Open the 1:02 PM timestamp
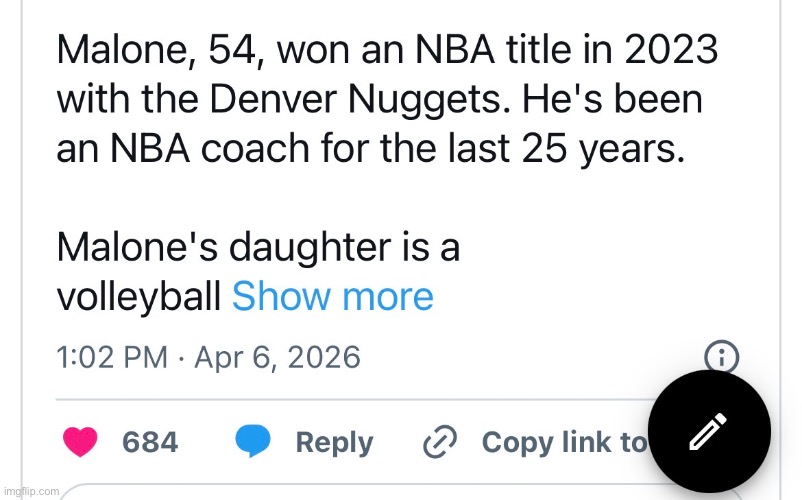This screenshot has height=500, width=802. pos(111,357)
